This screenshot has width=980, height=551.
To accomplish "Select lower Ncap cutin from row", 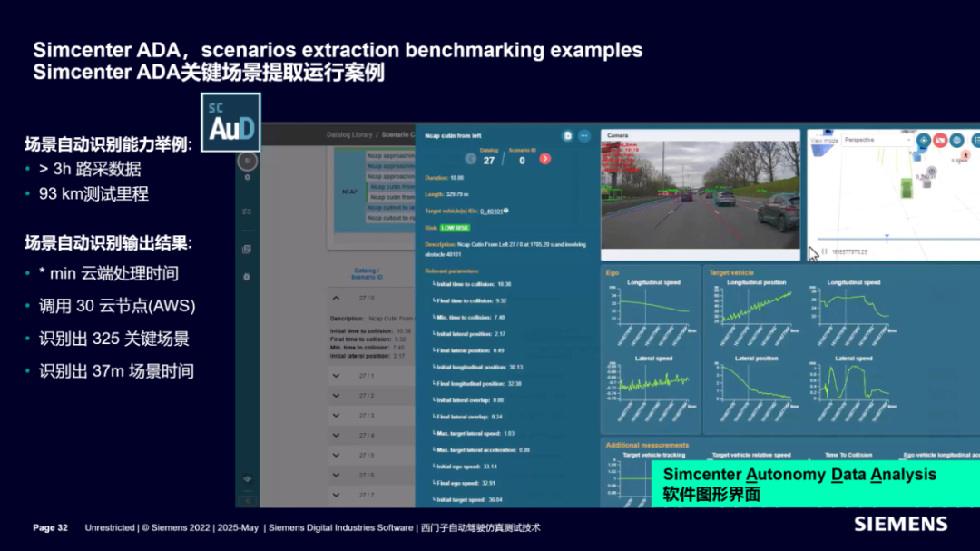I will click(x=391, y=197).
